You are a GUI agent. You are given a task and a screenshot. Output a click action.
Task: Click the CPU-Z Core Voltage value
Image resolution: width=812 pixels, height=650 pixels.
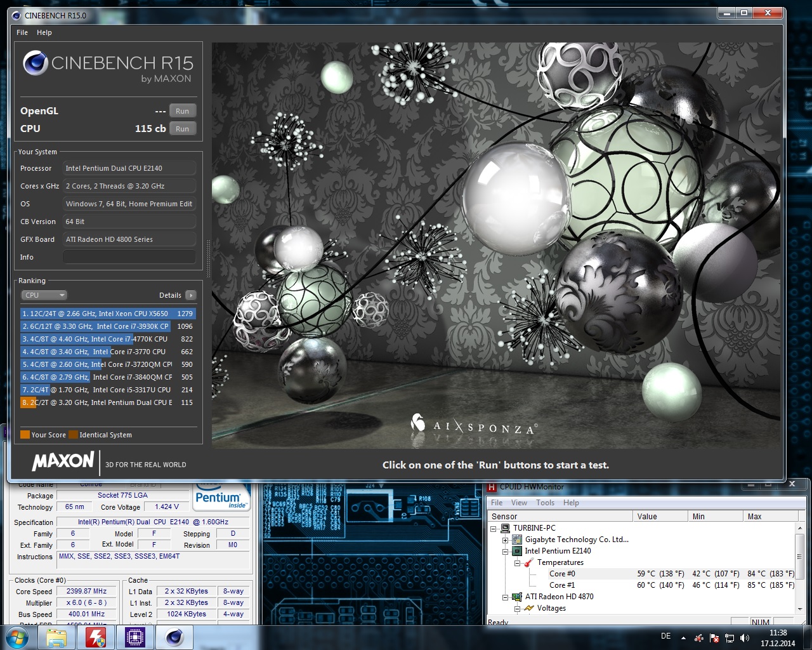pos(167,507)
